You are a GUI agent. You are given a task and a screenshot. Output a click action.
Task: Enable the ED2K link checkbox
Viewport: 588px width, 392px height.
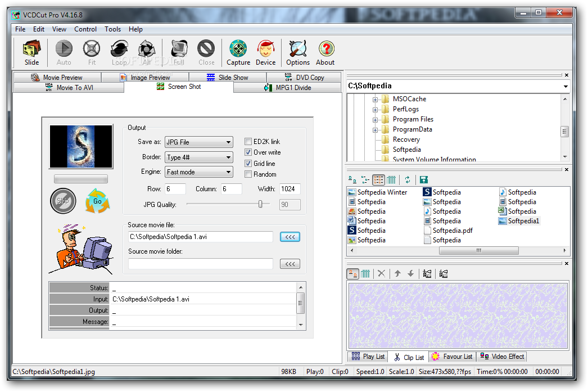[248, 141]
